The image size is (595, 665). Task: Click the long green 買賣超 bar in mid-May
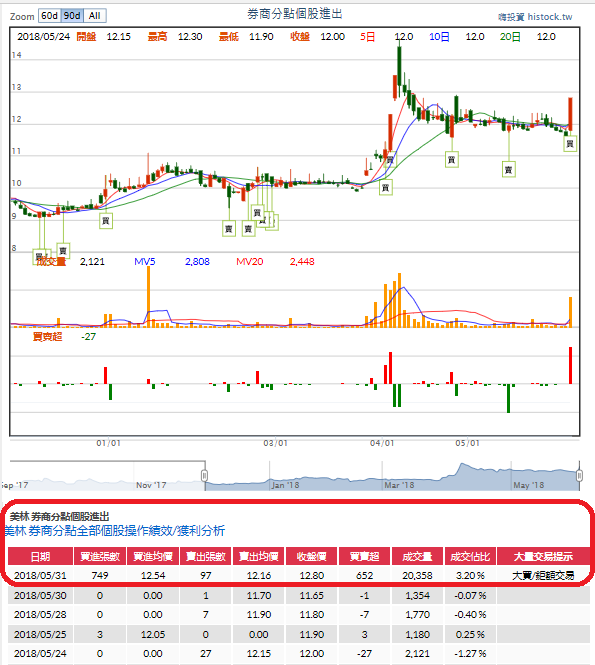pyautogui.click(x=508, y=398)
